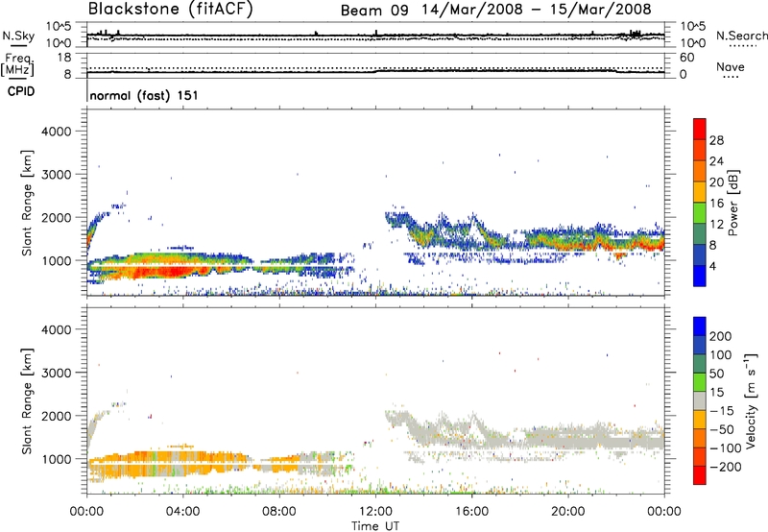Click the N.Sky legend label
768x532 pixels.
click(18, 36)
